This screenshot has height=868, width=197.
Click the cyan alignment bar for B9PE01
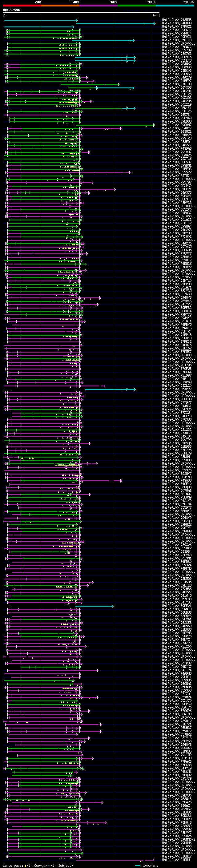(x=94, y=606)
